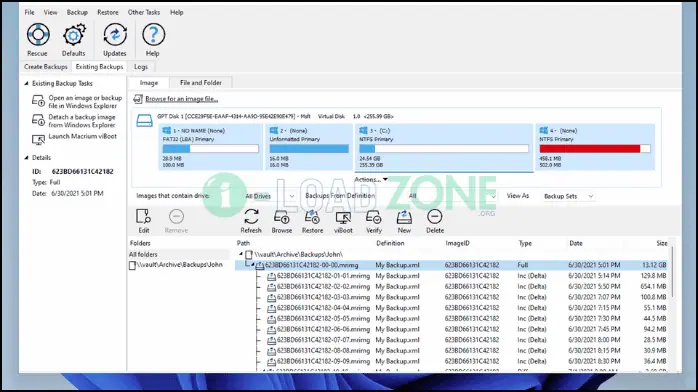Image resolution: width=698 pixels, height=392 pixels.
Task: Open the File menu
Action: tap(29, 12)
